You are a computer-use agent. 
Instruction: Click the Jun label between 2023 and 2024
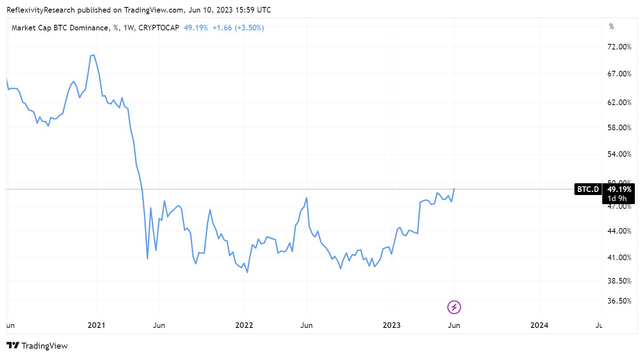pyautogui.click(x=454, y=325)
